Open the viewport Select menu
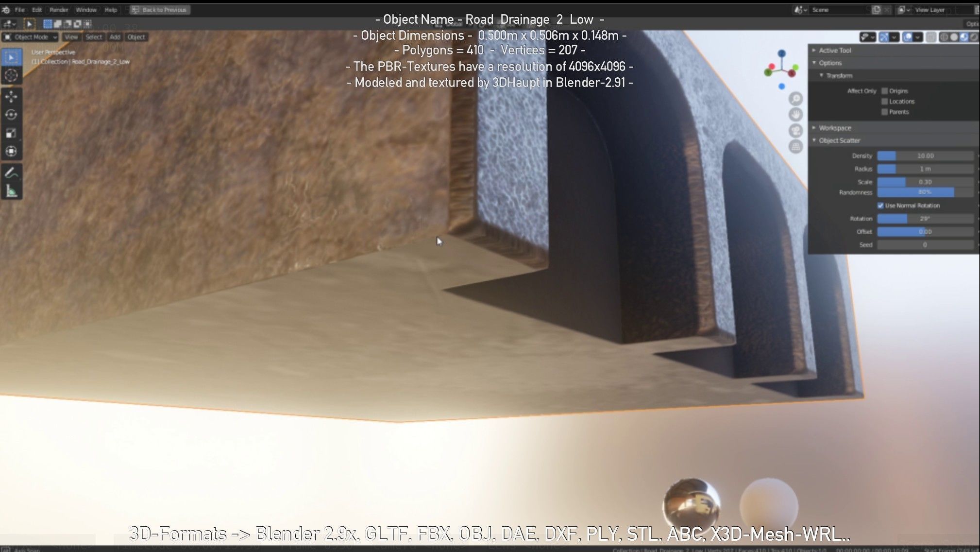The image size is (980, 552). point(94,37)
